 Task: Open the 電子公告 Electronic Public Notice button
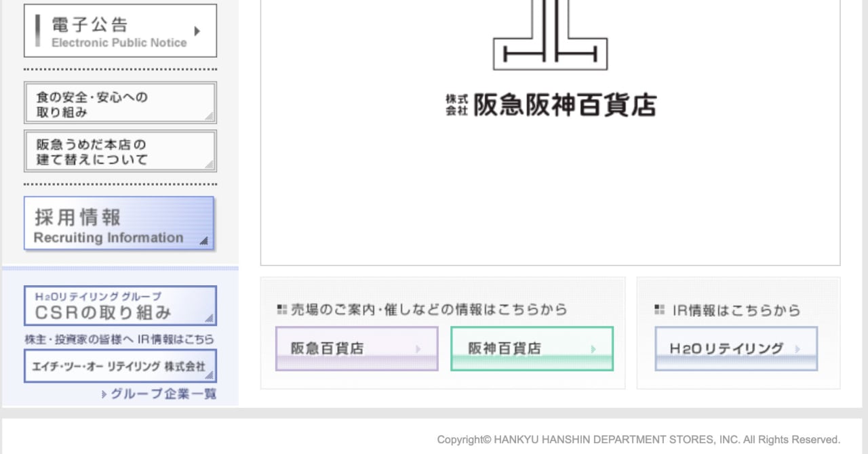[120, 30]
